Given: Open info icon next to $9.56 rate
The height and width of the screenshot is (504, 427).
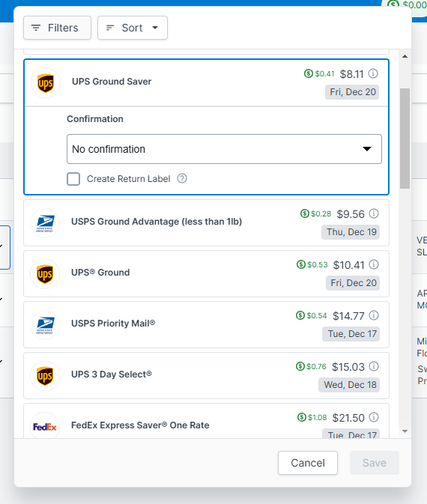Looking at the screenshot, I should [x=374, y=213].
